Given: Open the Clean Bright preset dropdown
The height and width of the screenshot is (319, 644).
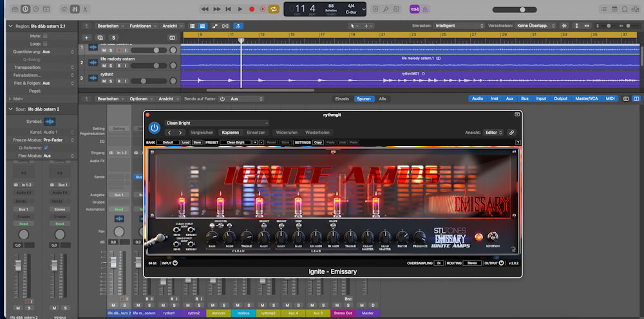Looking at the screenshot, I should click(x=217, y=123).
